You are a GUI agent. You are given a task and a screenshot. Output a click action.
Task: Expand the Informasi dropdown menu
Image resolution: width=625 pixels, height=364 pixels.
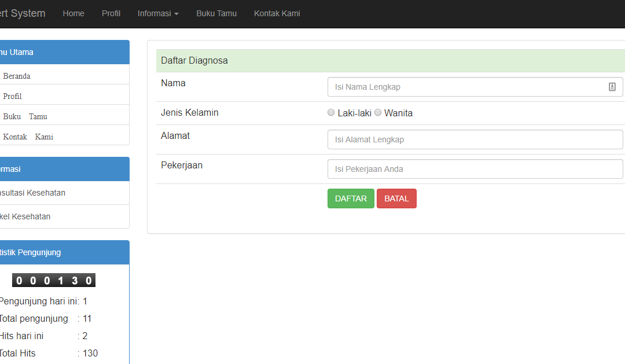pos(158,13)
